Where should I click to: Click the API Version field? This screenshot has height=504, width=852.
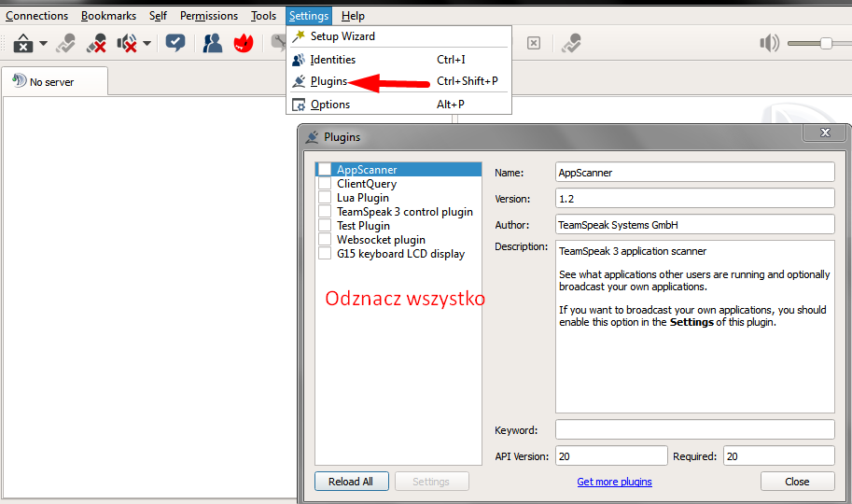click(x=611, y=455)
